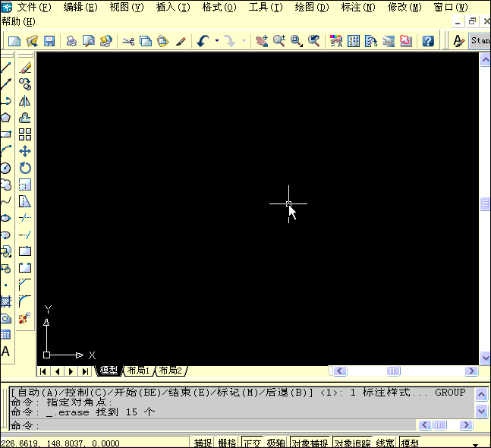Select Zoom Window tool

coord(296,41)
